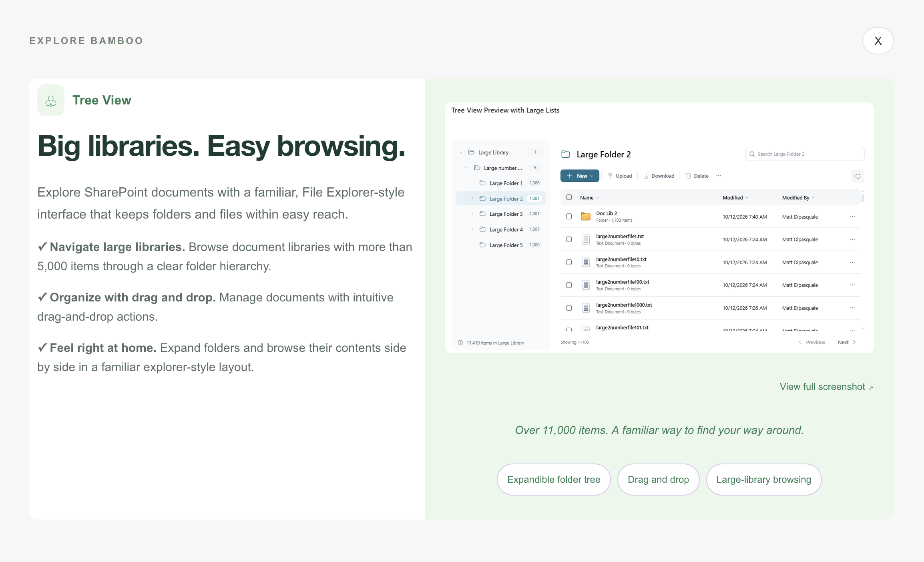Viewport: 924px width, 562px height.
Task: Open the Modified By column dropdown
Action: pos(813,198)
